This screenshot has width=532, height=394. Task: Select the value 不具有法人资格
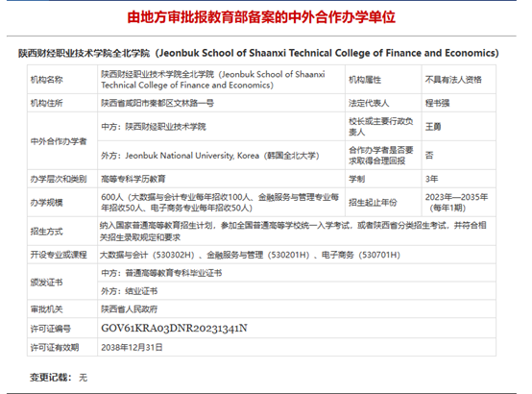coord(453,80)
